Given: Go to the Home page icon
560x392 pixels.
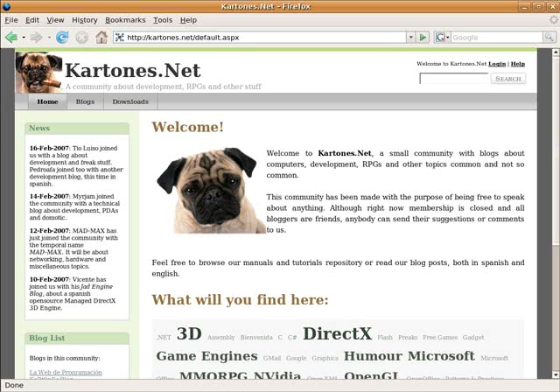Looking at the screenshot, I should pyautogui.click(x=101, y=37).
